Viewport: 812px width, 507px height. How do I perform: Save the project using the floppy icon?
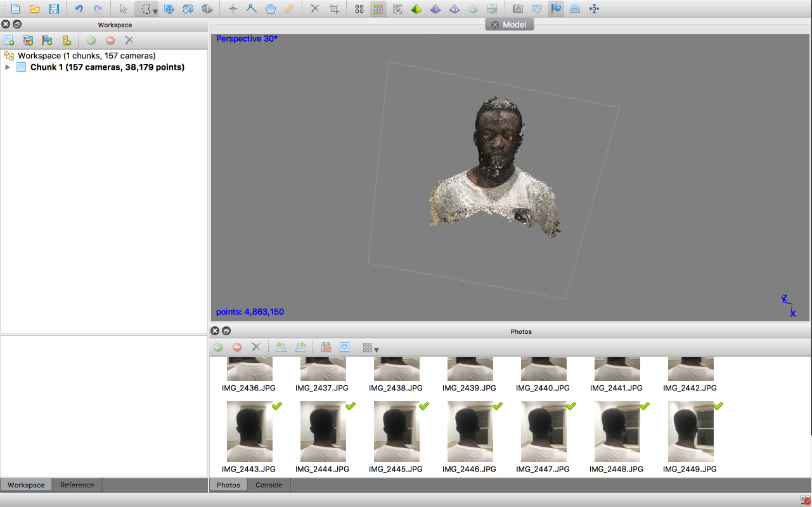(x=54, y=9)
